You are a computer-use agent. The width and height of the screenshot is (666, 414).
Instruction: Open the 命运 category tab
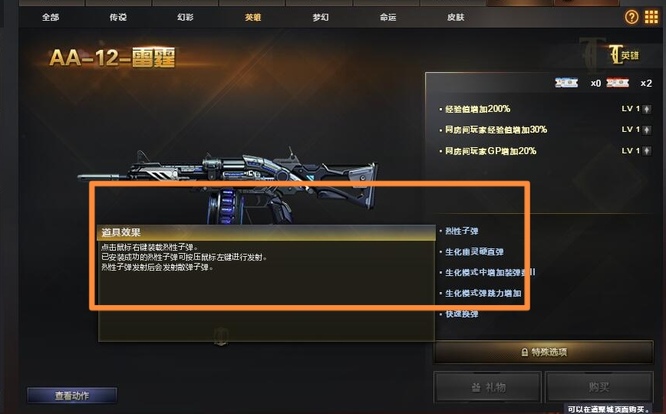coord(388,17)
